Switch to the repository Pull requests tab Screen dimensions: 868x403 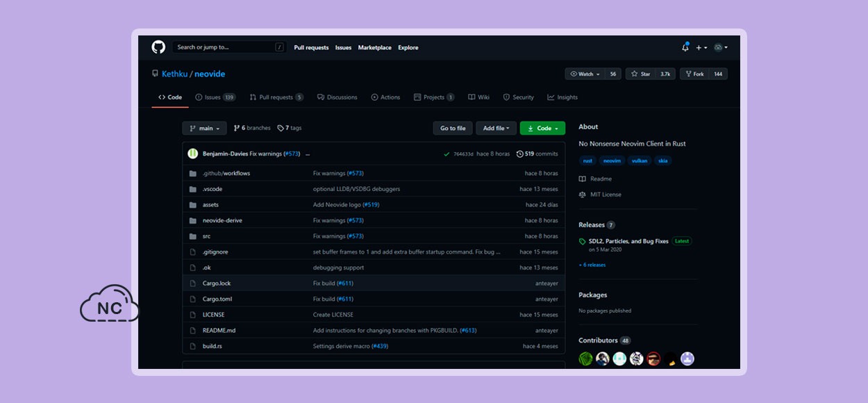pyautogui.click(x=276, y=97)
